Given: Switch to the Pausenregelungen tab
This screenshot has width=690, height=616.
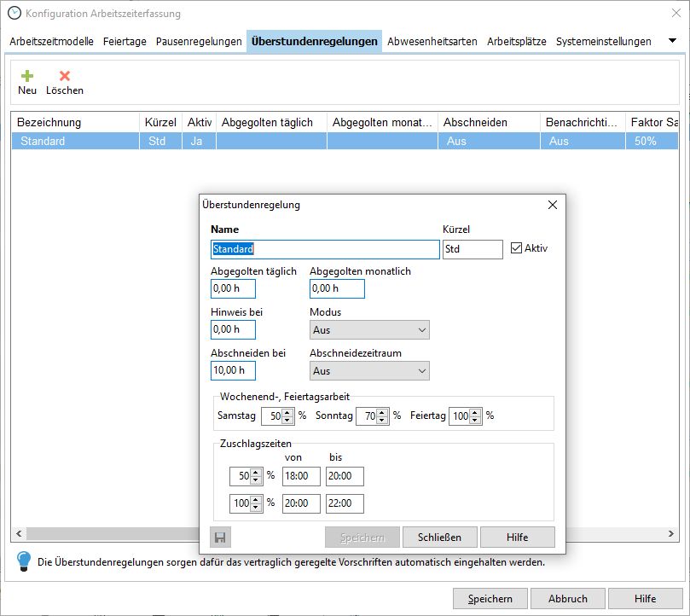Looking at the screenshot, I should 199,41.
